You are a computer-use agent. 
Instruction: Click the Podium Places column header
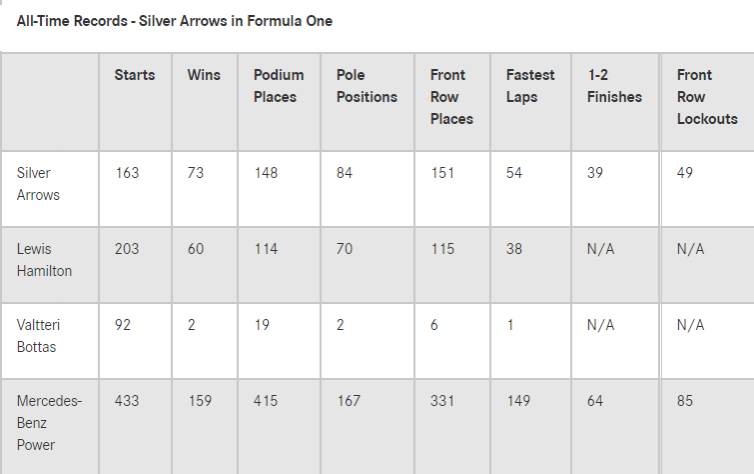[x=278, y=86]
